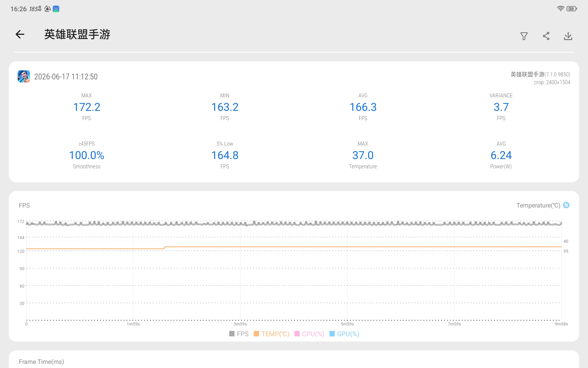Screen dimensions: 588x368
Task: Select the 3m59s marker on chart
Action: tap(240, 324)
